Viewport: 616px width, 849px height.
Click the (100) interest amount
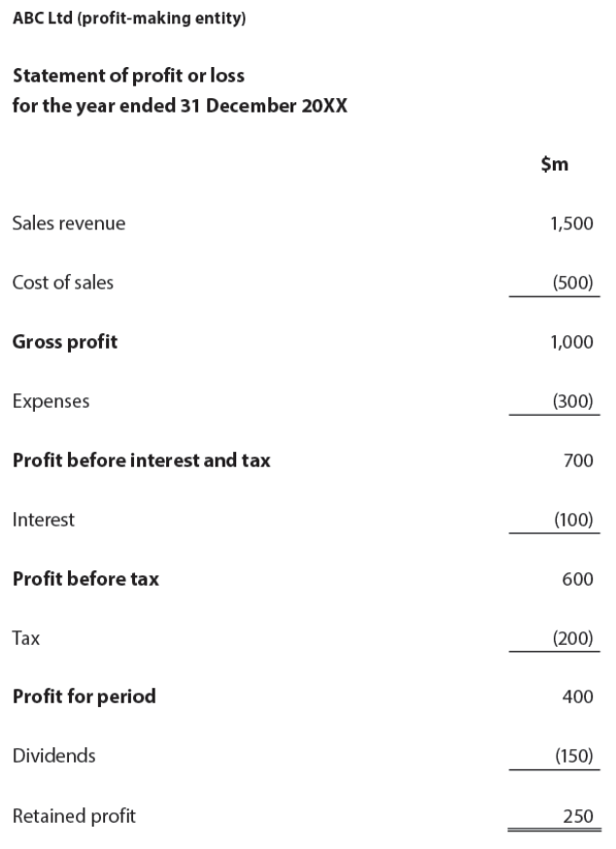click(x=573, y=520)
